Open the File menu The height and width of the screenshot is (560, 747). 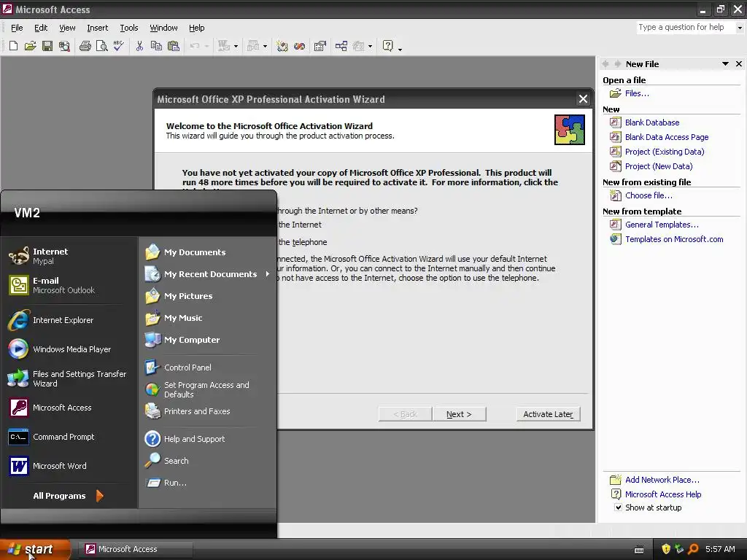[x=17, y=28]
